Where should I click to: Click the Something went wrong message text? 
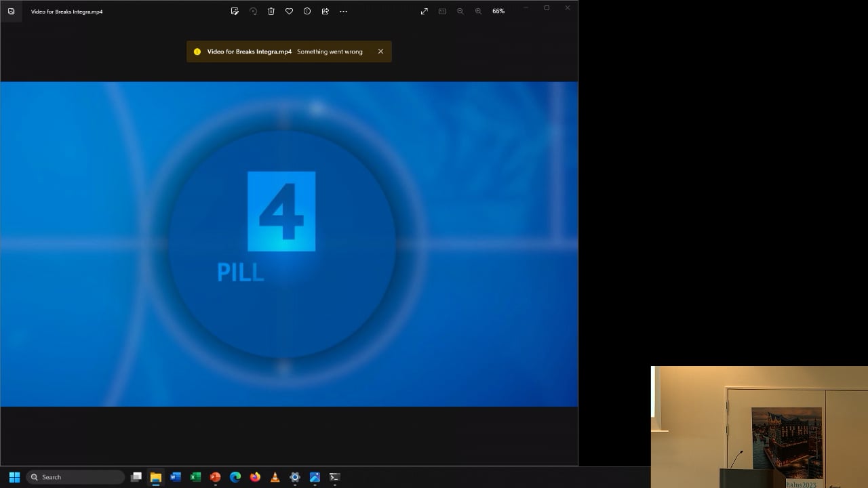(x=330, y=52)
